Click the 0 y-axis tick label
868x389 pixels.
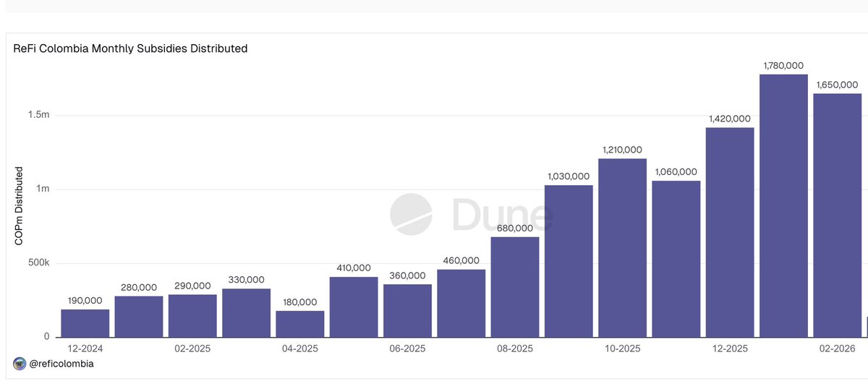(46, 337)
